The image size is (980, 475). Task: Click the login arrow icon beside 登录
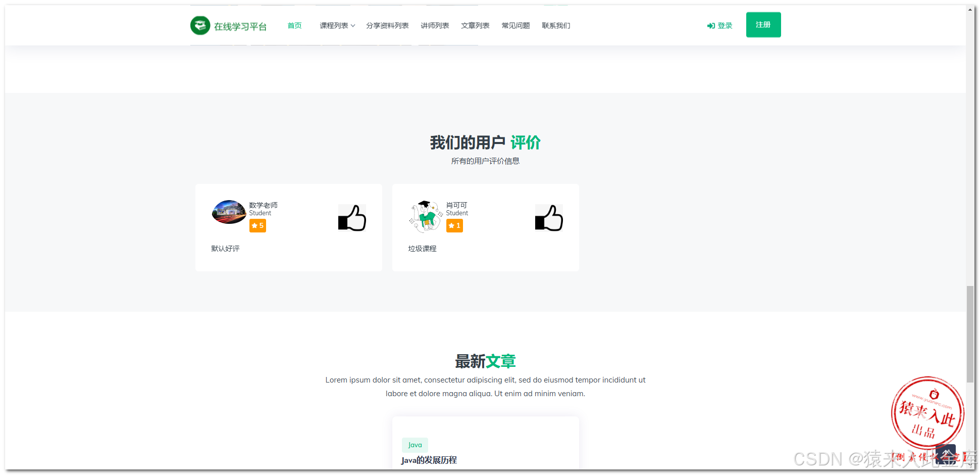point(711,25)
